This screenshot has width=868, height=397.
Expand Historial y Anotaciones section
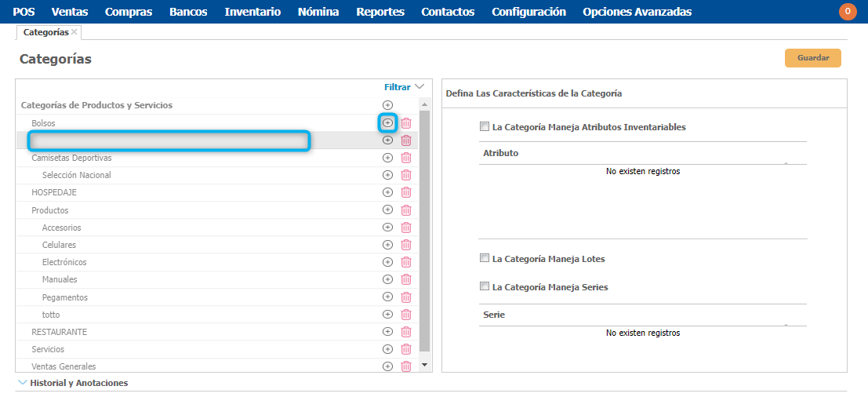(x=22, y=383)
